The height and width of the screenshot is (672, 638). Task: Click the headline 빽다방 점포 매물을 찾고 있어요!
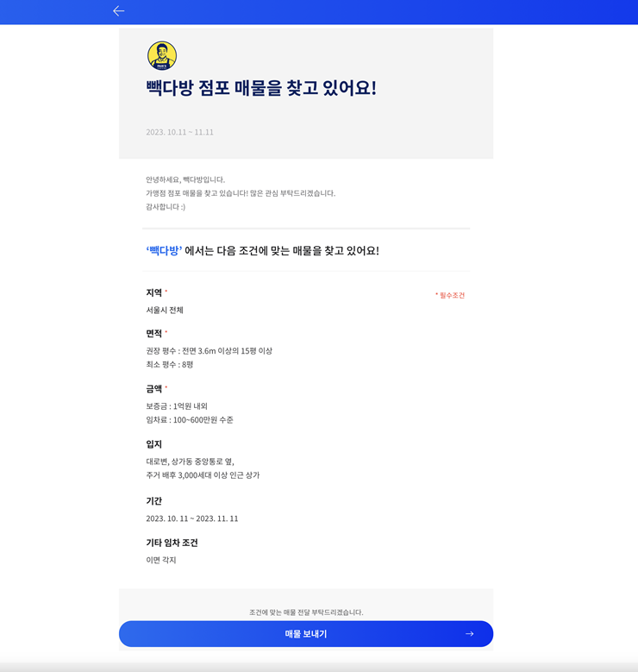[x=261, y=88]
